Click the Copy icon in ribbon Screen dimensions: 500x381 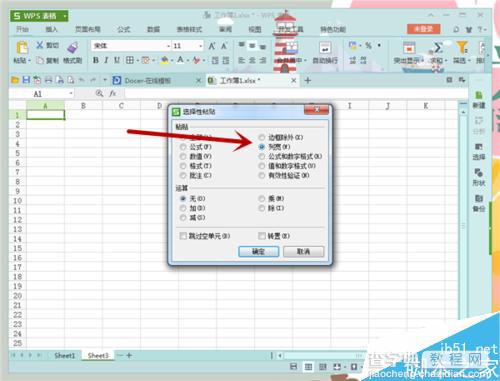click(x=40, y=60)
